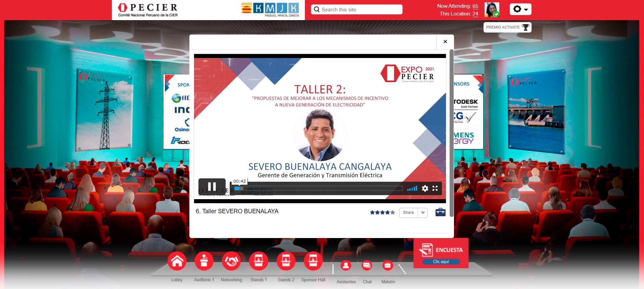Click Premio Activate trophy button
This screenshot has height=289, width=644.
(507, 27)
